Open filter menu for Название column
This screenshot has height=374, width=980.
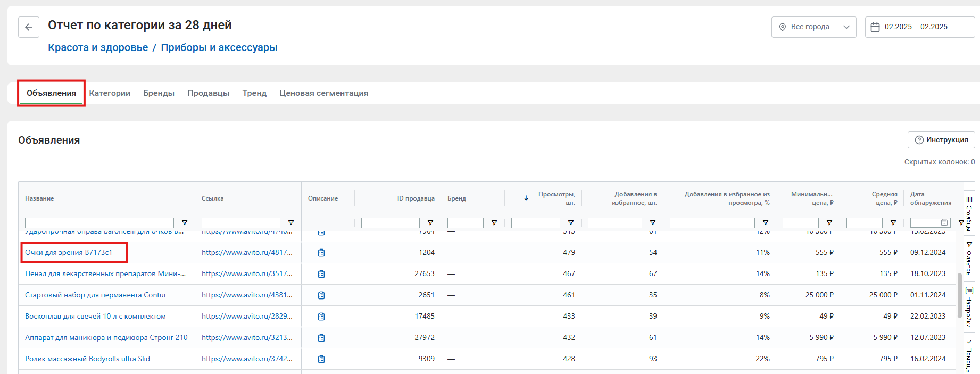coord(185,223)
